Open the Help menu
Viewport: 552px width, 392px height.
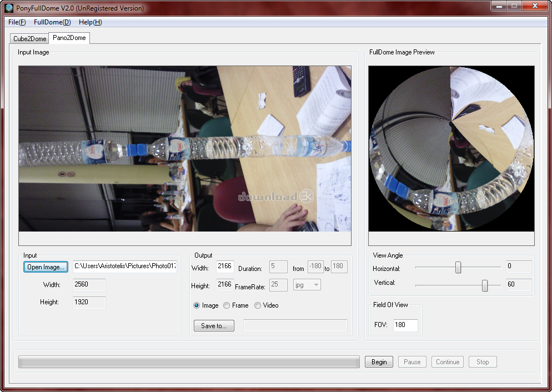(x=90, y=22)
